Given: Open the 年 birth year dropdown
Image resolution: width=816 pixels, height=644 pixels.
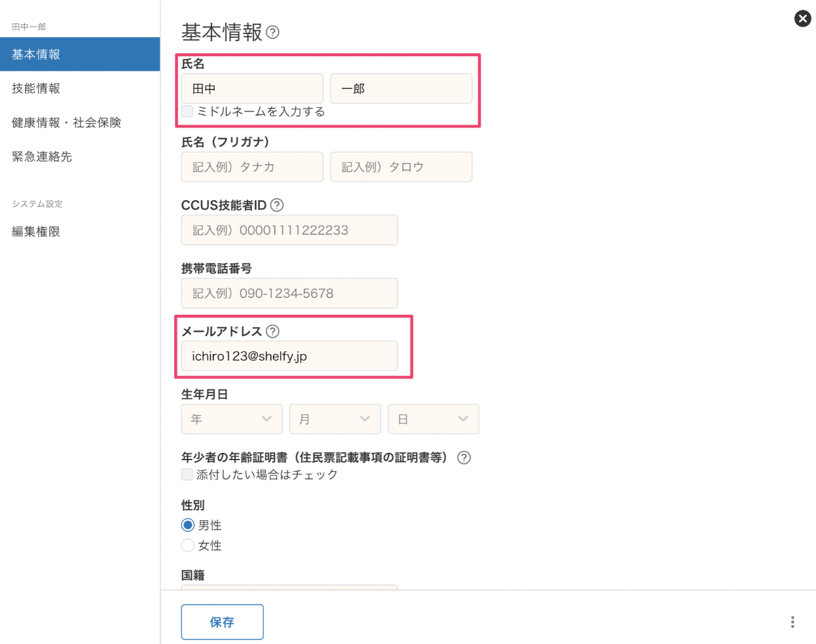Looking at the screenshot, I should (x=231, y=419).
